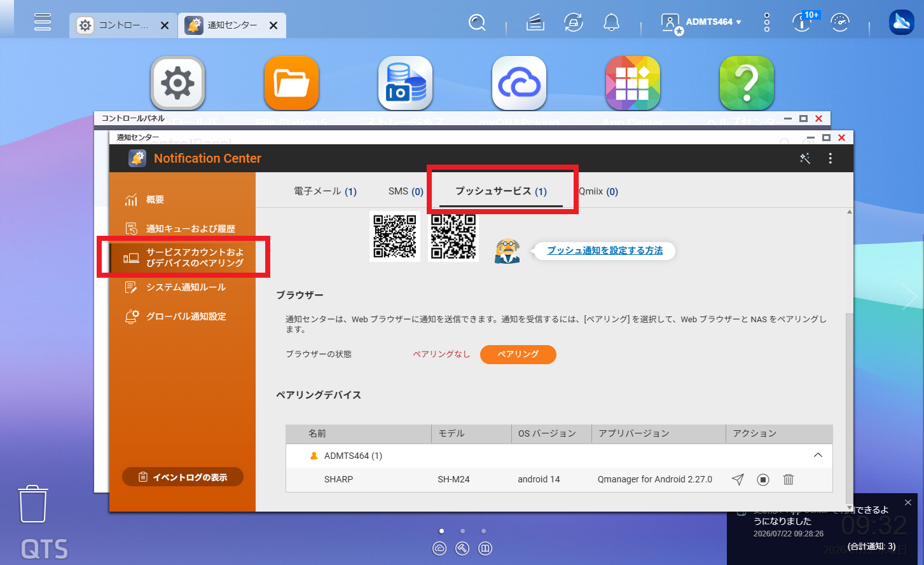Open the プッシュ通知を設定する方法 link
The image size is (924, 565).
click(605, 250)
